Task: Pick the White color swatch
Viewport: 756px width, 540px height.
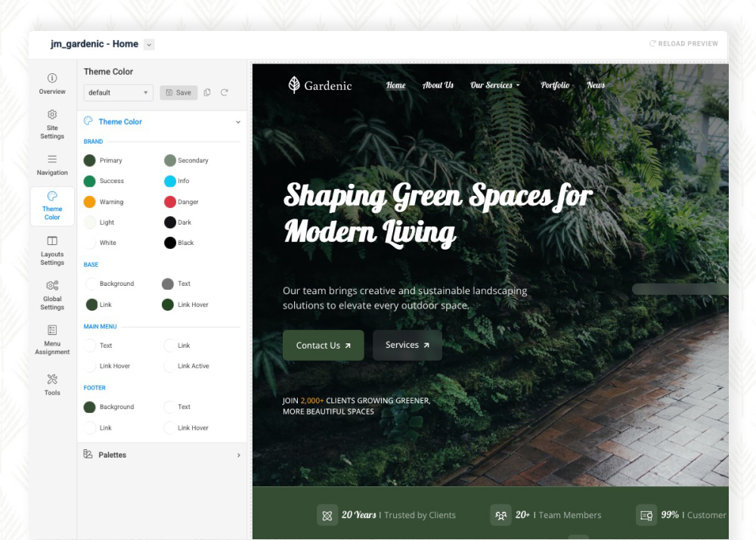Action: pos(90,243)
